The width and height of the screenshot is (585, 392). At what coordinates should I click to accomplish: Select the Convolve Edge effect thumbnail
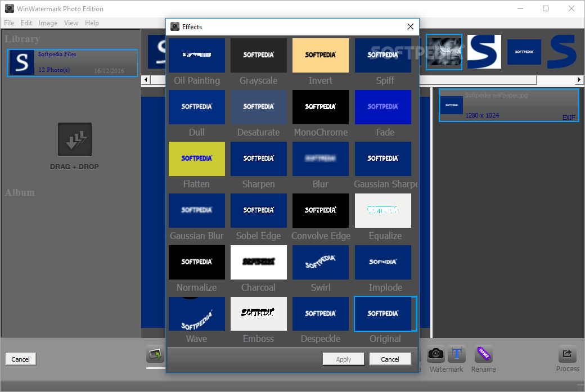click(x=321, y=210)
